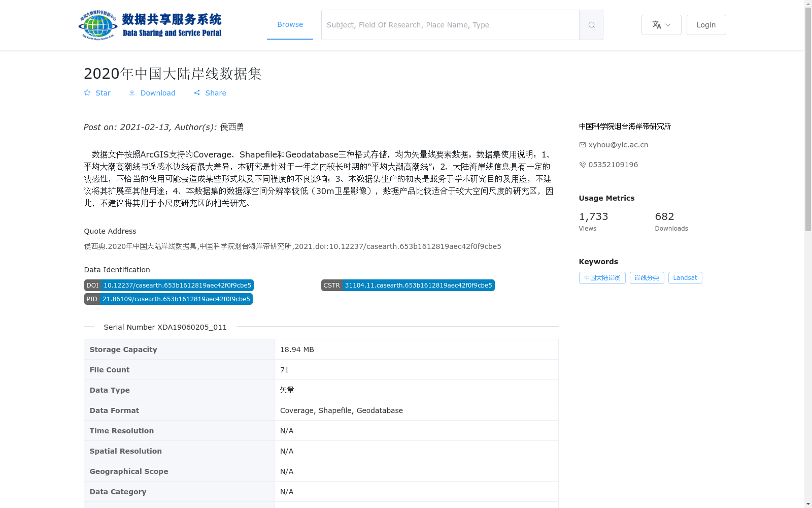
Task: Click the 05352109196 phone number
Action: coord(613,165)
